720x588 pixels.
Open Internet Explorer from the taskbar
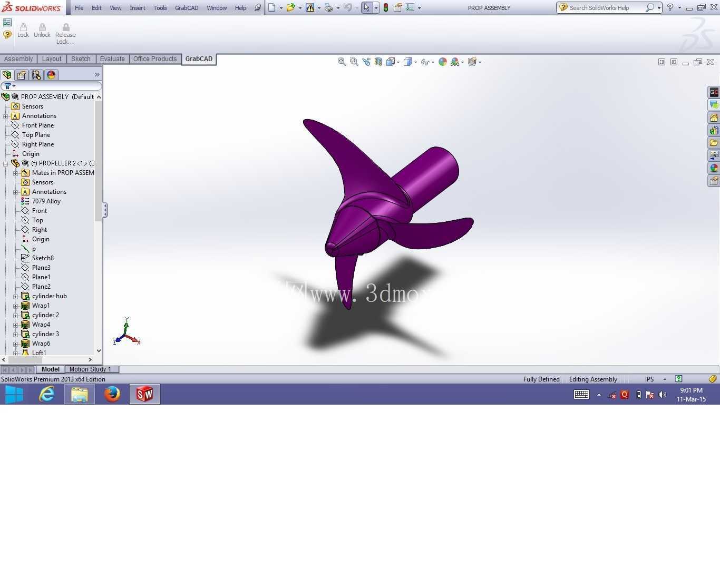tap(47, 394)
